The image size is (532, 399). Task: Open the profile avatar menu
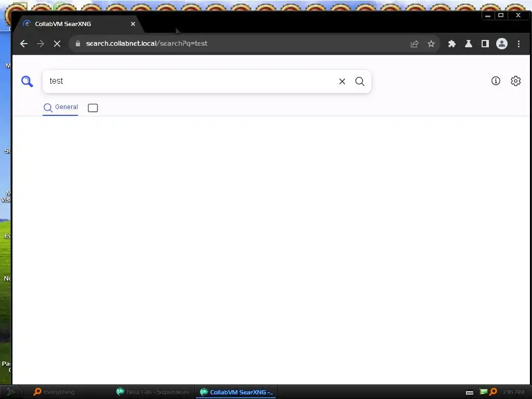502,44
